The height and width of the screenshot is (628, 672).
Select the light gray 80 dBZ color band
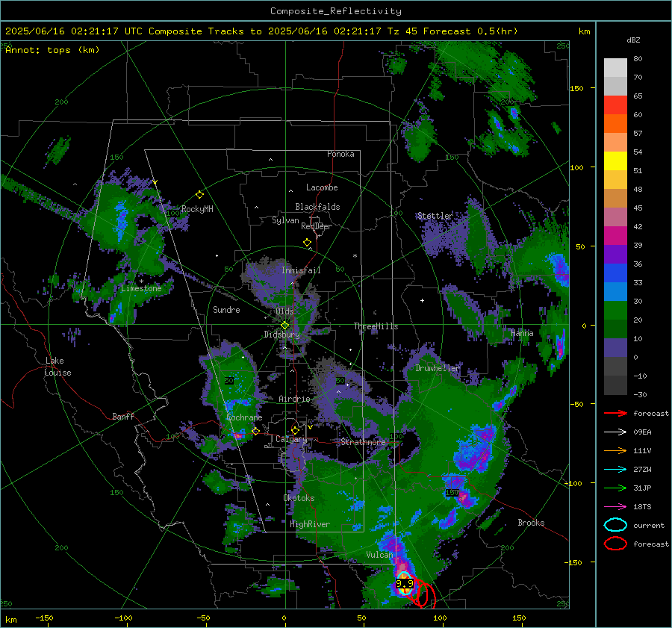pyautogui.click(x=615, y=67)
